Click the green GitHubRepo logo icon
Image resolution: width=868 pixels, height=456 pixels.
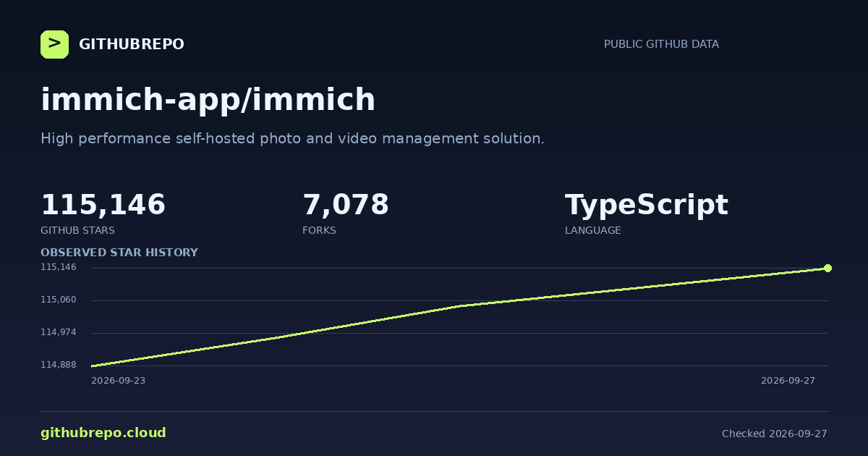pos(54,44)
